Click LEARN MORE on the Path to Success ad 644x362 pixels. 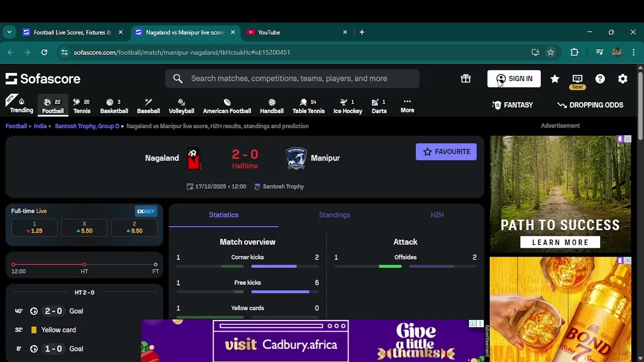[560, 242]
